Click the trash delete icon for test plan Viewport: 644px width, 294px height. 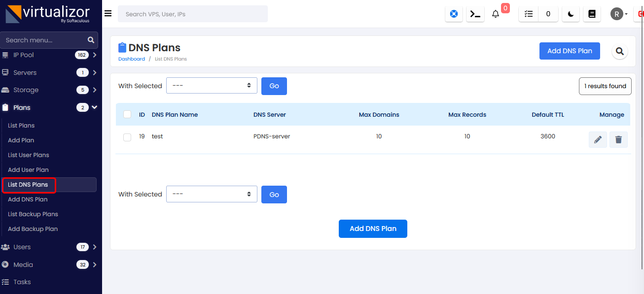[x=618, y=140]
